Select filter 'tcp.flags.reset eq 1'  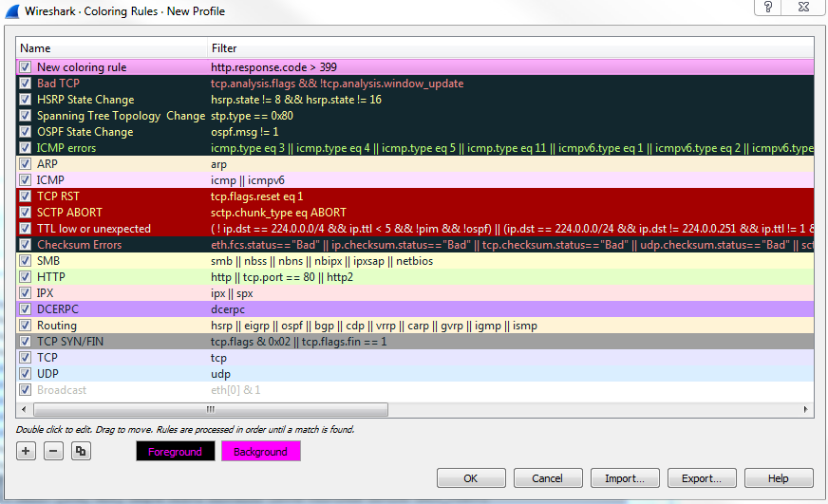point(256,196)
